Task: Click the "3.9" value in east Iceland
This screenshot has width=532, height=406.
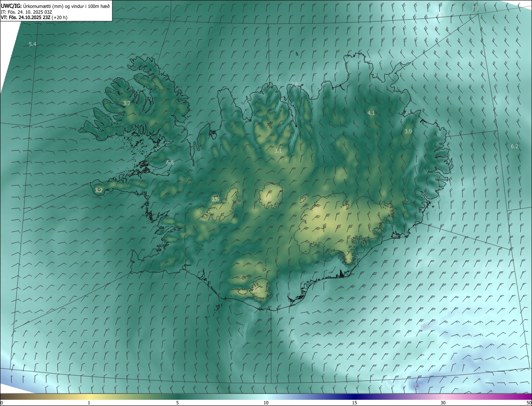Action: click(x=408, y=131)
